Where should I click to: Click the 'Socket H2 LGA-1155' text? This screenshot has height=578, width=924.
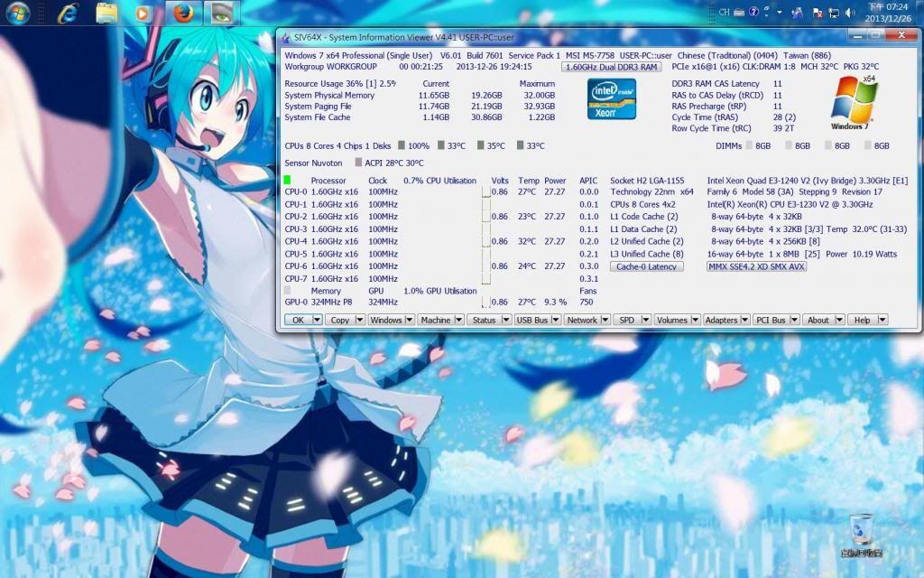pos(647,181)
